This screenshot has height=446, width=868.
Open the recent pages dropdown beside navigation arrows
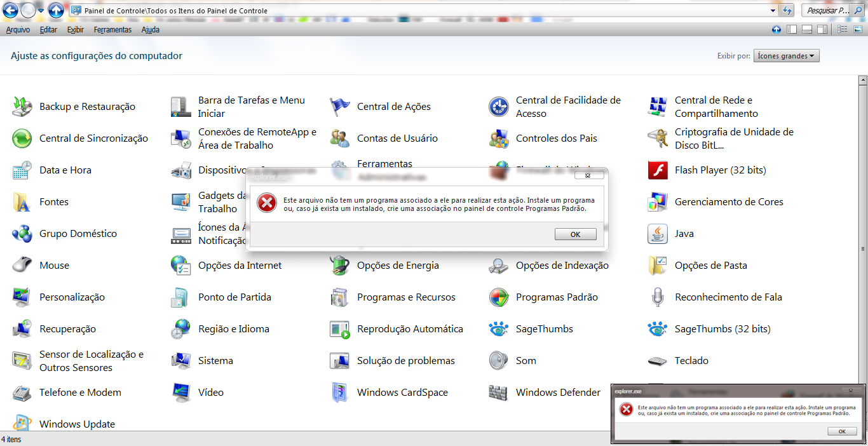point(41,11)
